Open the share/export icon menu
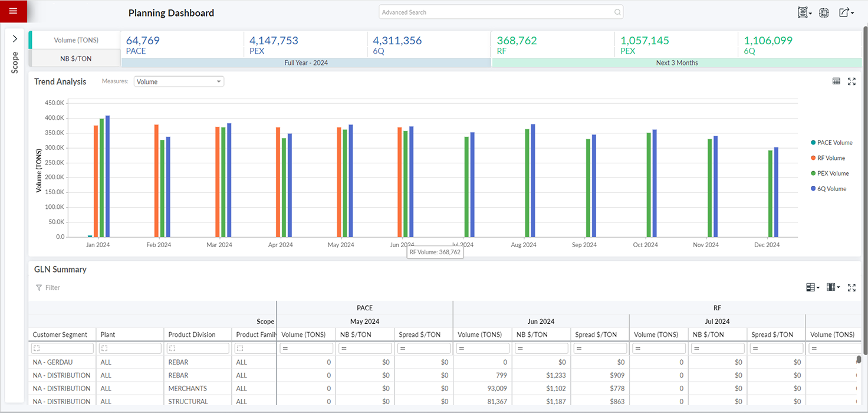 click(846, 12)
